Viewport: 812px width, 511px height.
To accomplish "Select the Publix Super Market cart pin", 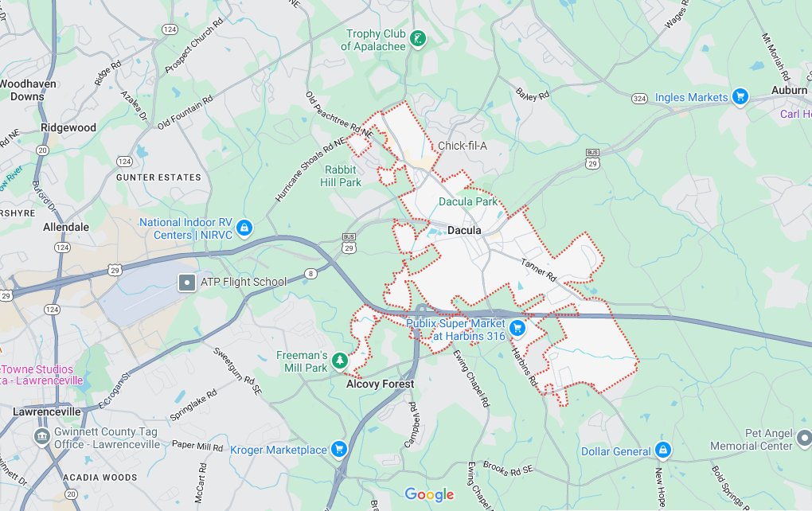I will point(517,328).
